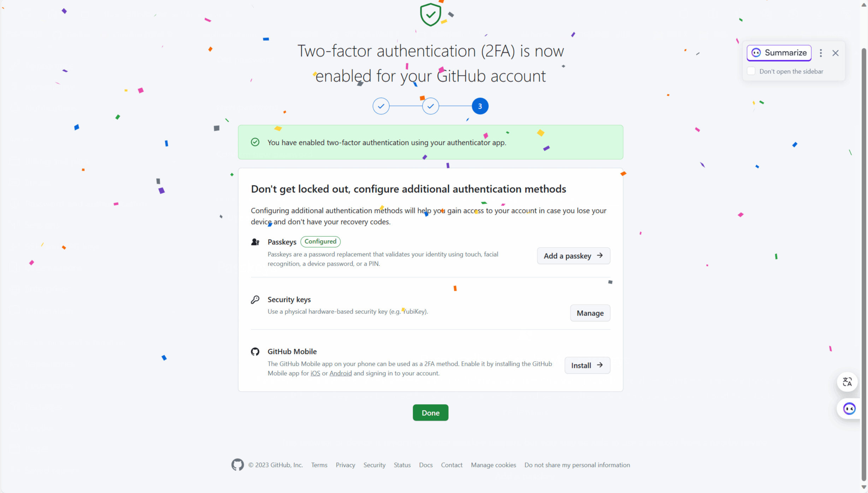868x493 pixels.
Task: Click the Passkeys person-key icon
Action: click(x=255, y=242)
